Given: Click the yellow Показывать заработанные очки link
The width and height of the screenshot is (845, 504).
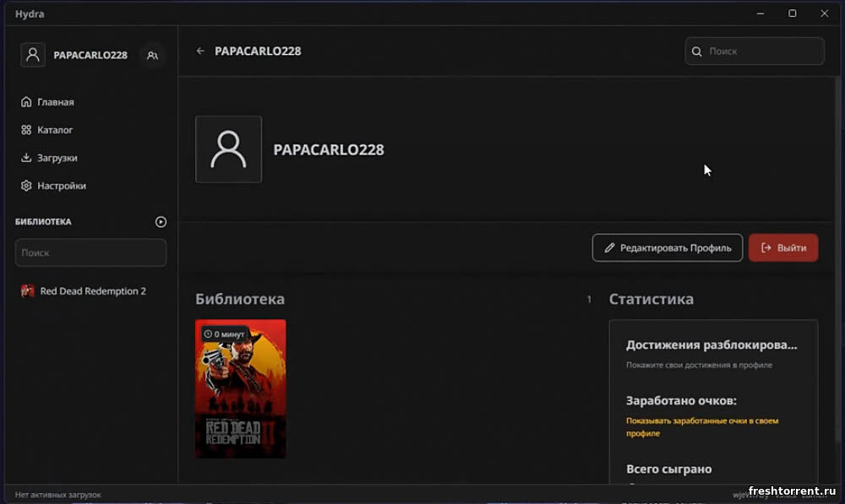Looking at the screenshot, I should pos(702,426).
